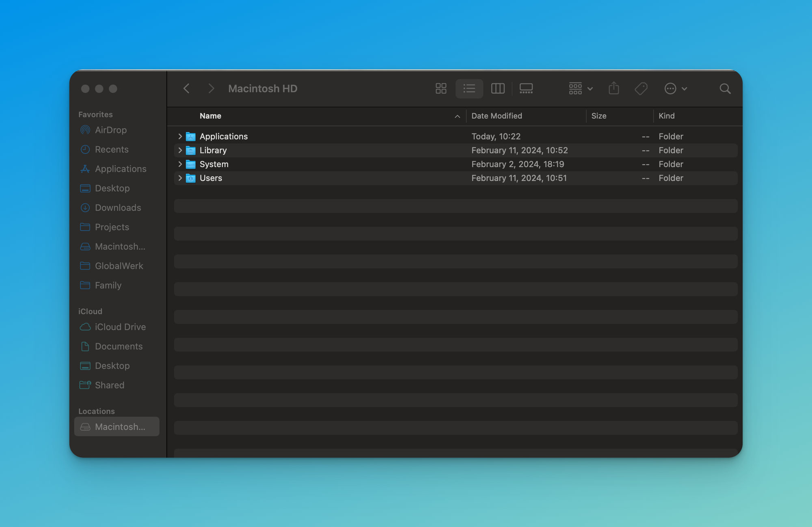Switch to gallery view
Viewport: 812px width, 527px height.
point(525,88)
